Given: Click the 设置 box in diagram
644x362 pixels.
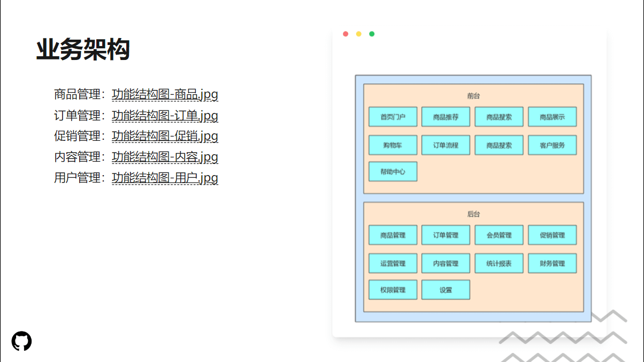Looking at the screenshot, I should click(x=446, y=290).
